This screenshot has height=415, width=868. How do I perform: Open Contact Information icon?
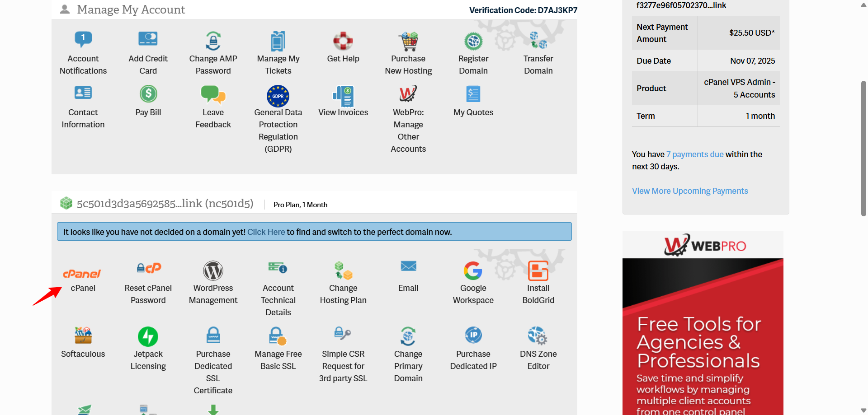click(83, 93)
